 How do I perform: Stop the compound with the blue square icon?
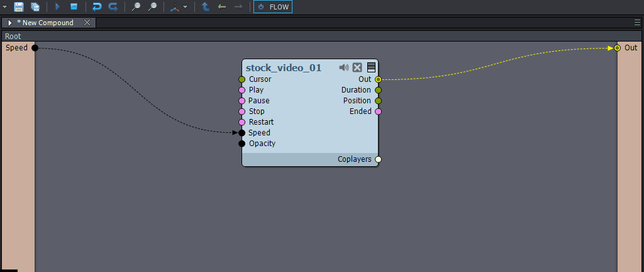74,6
